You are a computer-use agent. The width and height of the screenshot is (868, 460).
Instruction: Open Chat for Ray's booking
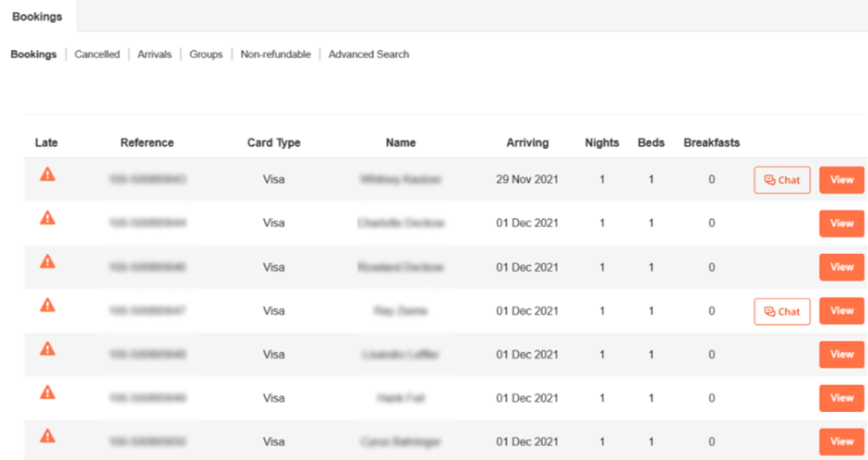click(781, 311)
